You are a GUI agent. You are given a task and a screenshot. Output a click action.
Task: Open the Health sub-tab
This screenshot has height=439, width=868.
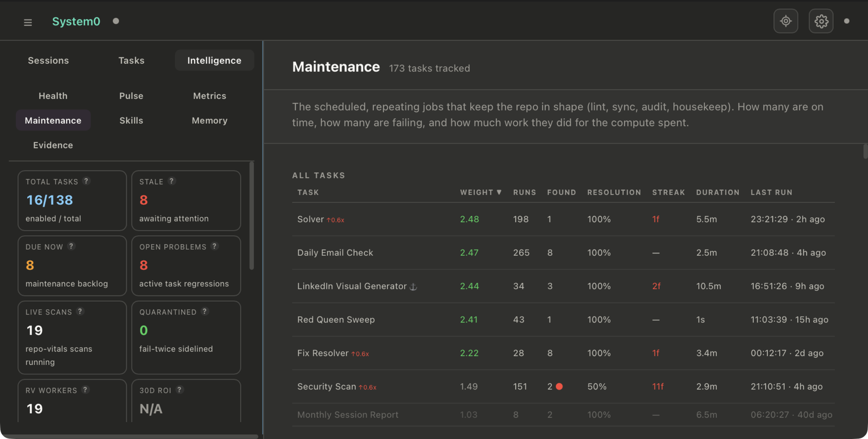(53, 95)
